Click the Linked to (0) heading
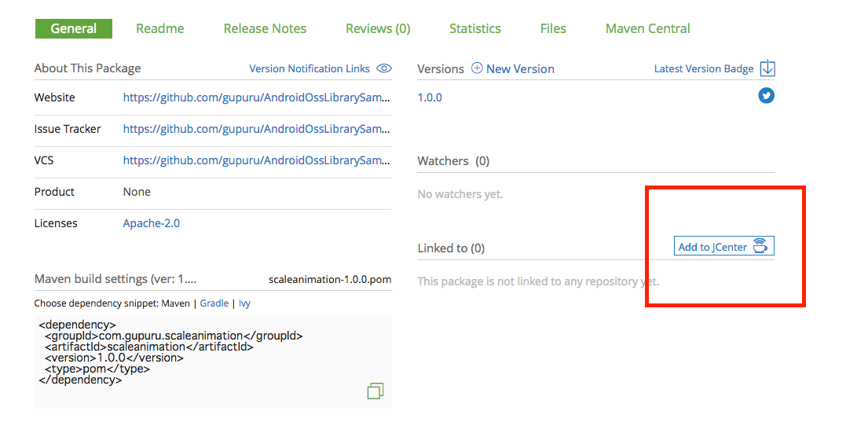The image size is (868, 430). pyautogui.click(x=451, y=248)
